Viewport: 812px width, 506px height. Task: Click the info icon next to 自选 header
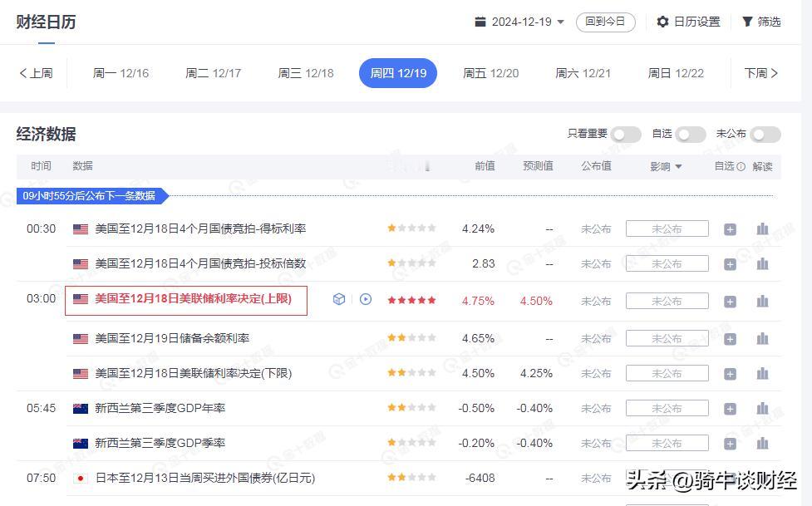tap(741, 166)
